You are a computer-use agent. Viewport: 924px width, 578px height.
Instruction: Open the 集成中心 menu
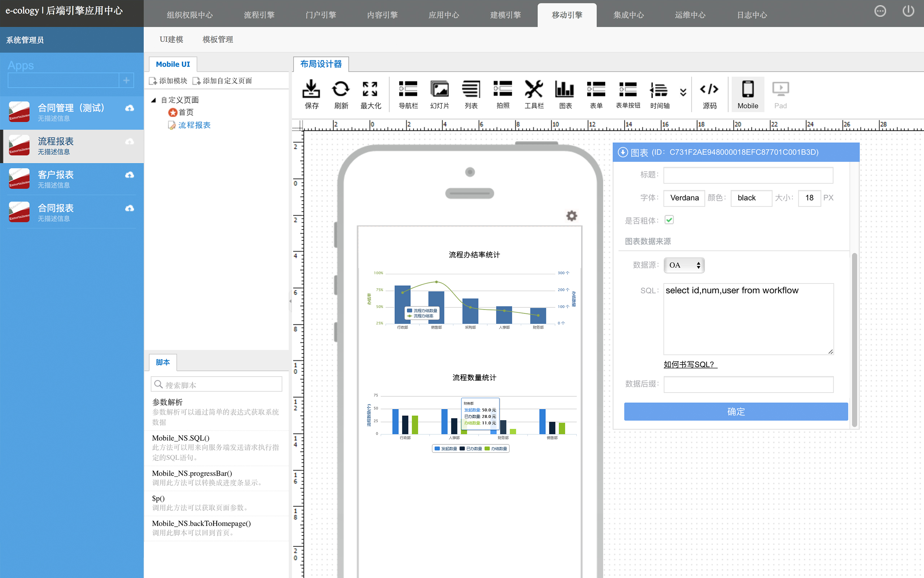pyautogui.click(x=628, y=15)
